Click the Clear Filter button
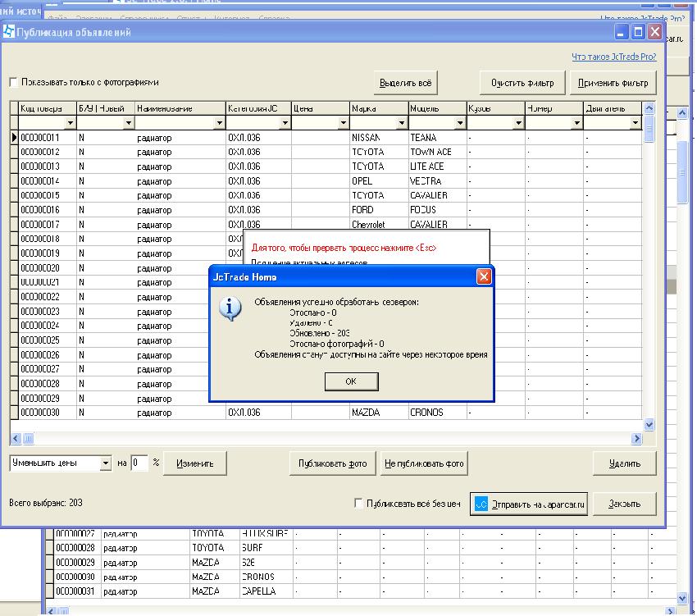This screenshot has width=697, height=616. pos(522,83)
